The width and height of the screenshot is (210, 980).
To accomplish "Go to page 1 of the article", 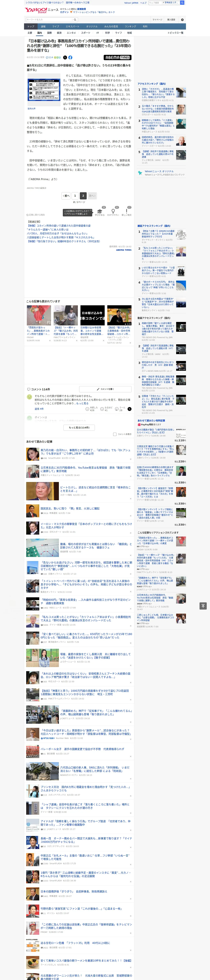I will pos(75,196).
